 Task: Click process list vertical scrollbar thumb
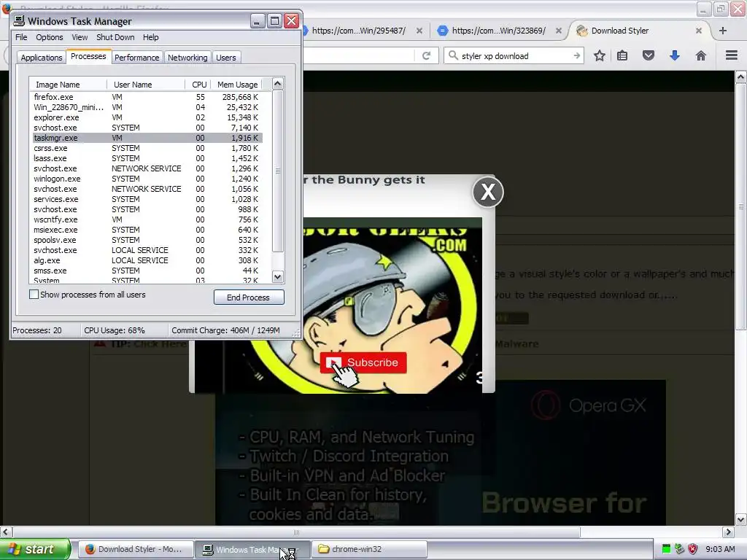278,171
